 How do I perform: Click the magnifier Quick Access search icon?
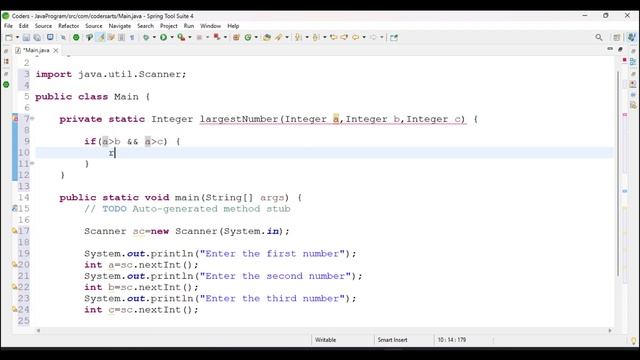[599, 38]
